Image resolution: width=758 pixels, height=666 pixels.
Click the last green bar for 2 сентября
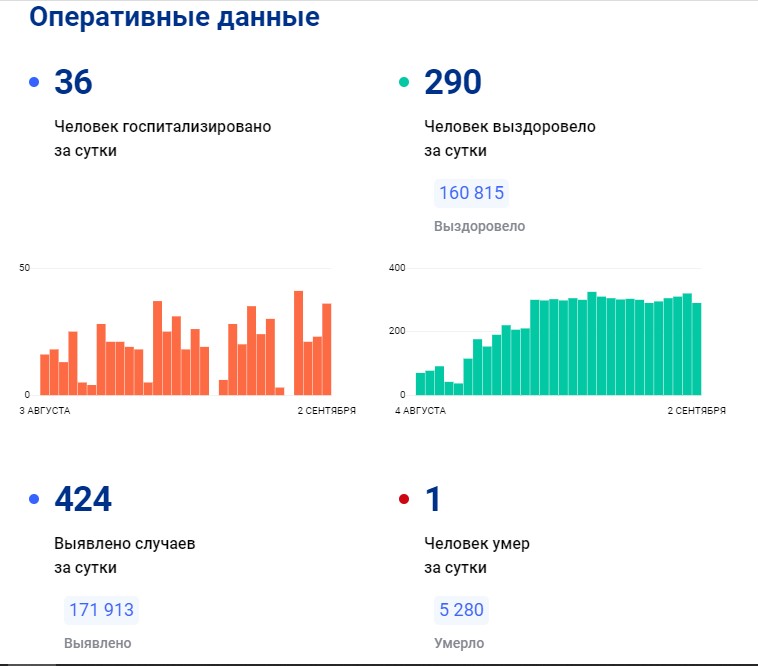pos(697,349)
